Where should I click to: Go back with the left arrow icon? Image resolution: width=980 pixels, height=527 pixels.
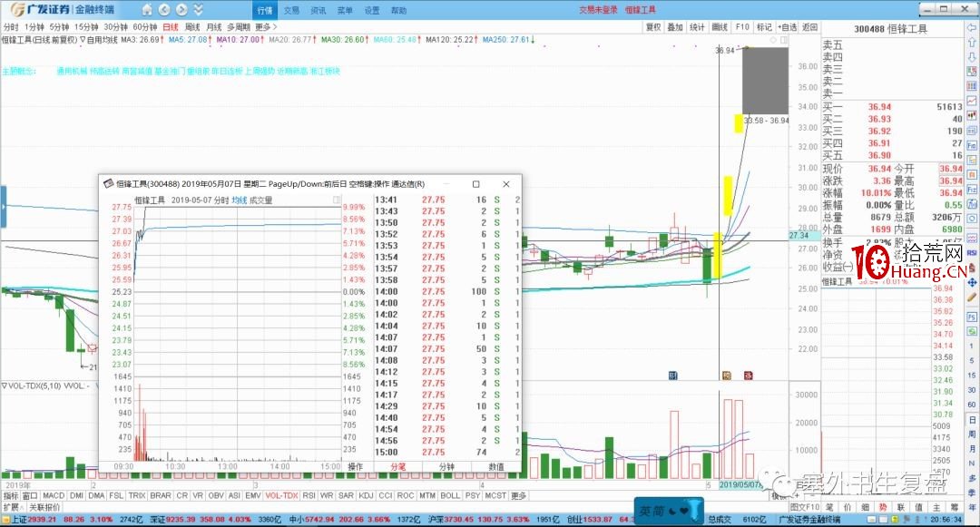[162, 10]
